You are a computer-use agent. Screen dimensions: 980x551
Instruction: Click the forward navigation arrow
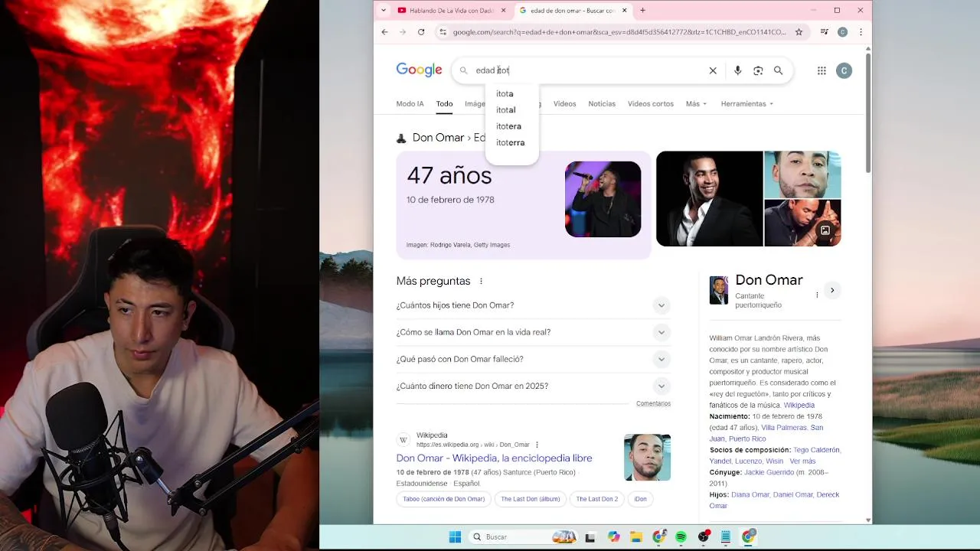point(403,32)
